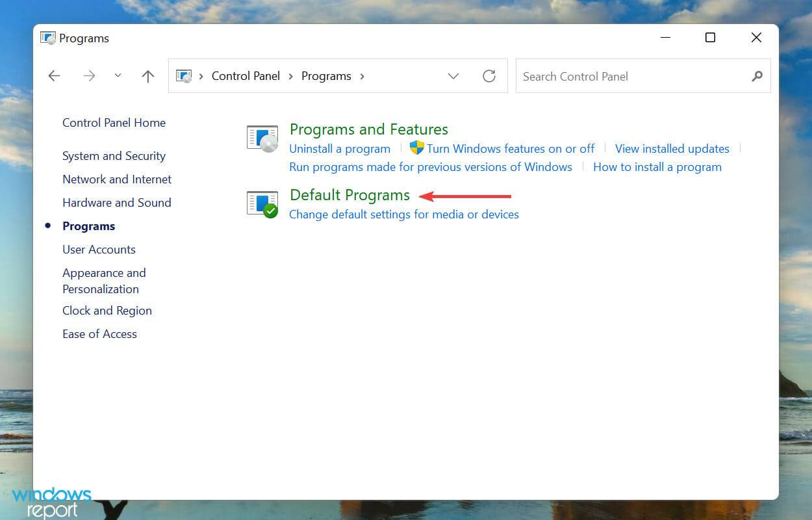Image resolution: width=812 pixels, height=520 pixels.
Task: Navigate back using the back arrow
Action: click(54, 75)
